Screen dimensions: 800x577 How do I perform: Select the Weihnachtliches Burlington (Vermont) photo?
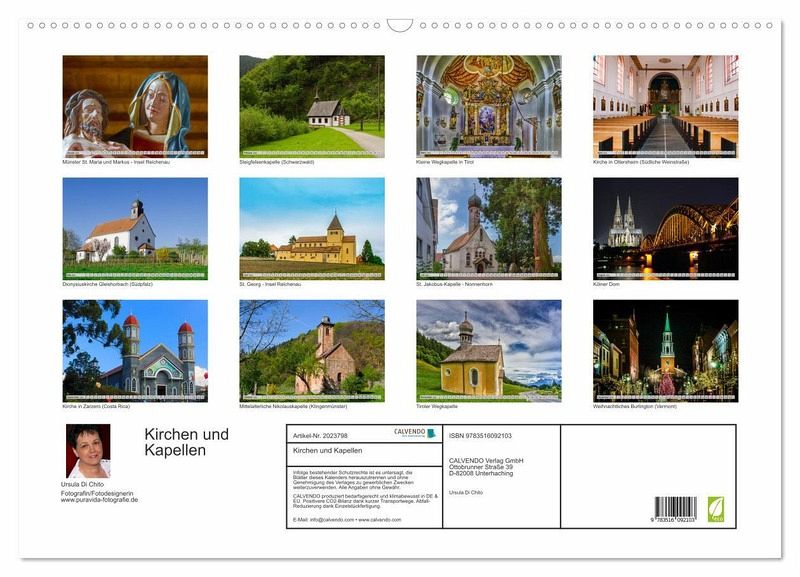[665, 350]
